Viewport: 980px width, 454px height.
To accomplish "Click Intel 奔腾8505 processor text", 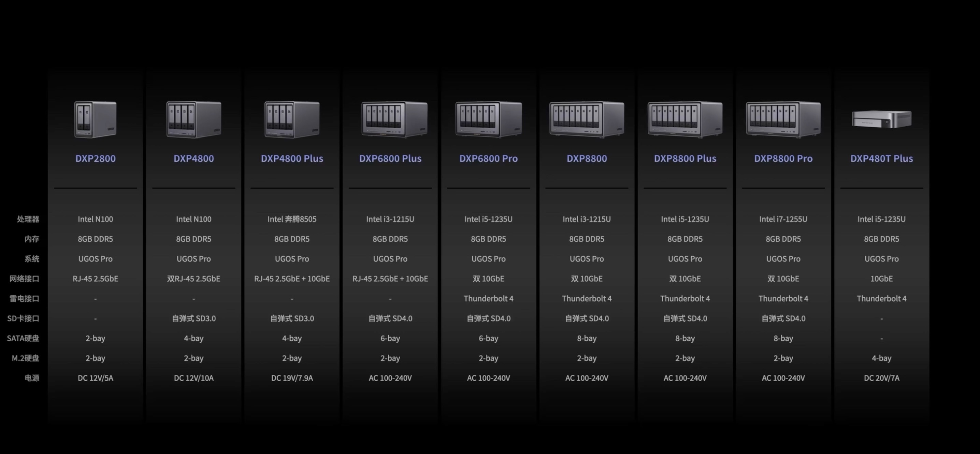I will coord(292,219).
